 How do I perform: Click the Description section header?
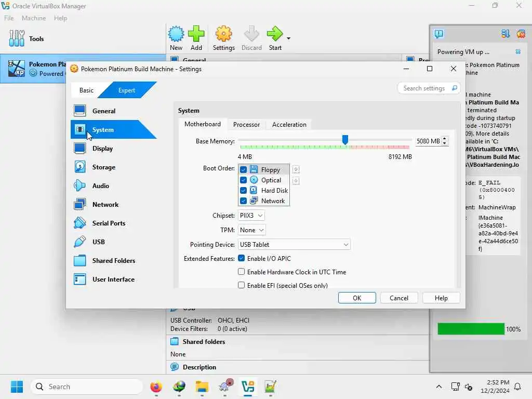tap(199, 367)
